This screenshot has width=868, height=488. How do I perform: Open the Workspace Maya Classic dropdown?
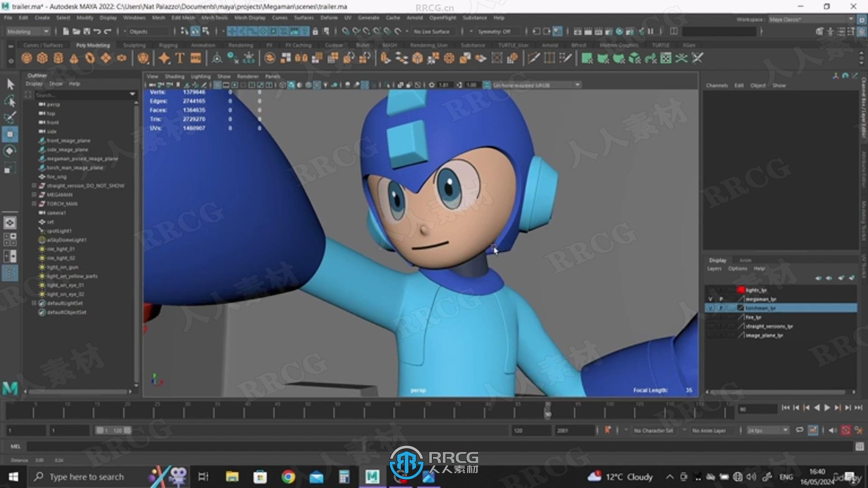coord(811,19)
